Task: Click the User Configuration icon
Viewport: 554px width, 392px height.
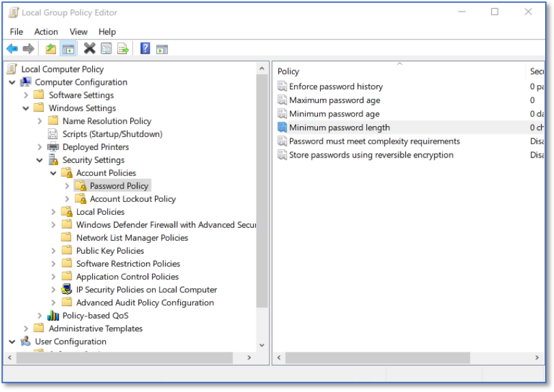Action: tap(25, 341)
